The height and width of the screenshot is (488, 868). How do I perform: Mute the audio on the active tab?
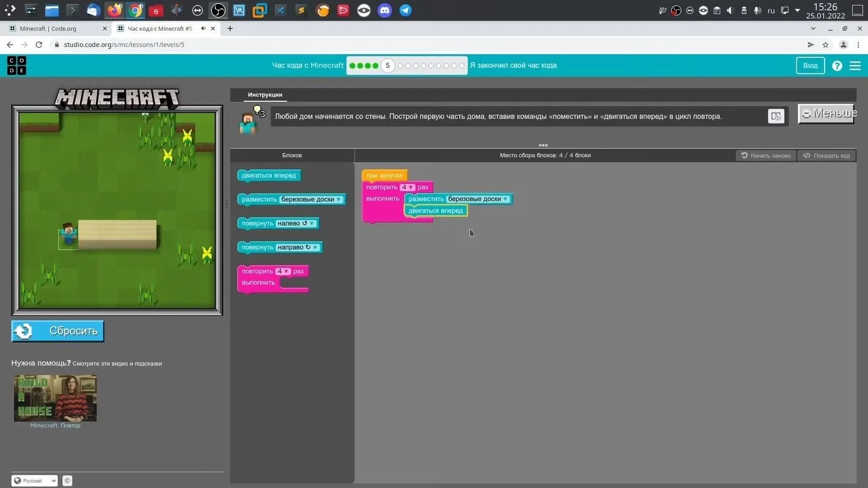pos(203,28)
